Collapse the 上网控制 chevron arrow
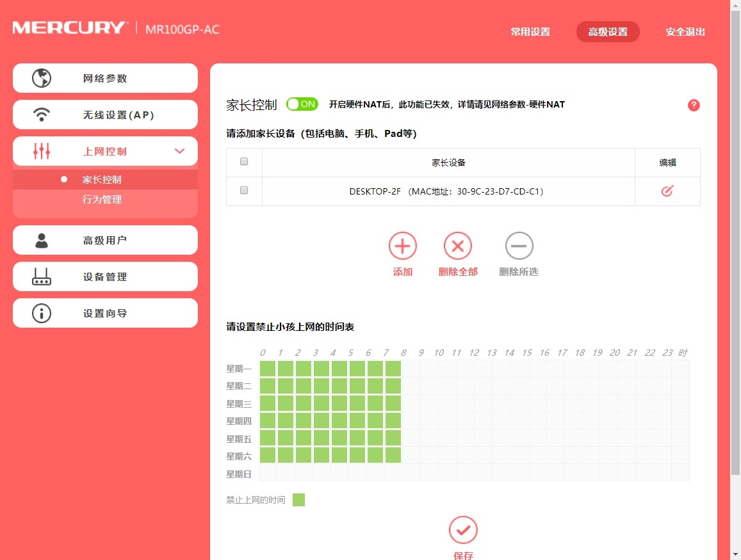741x560 pixels. pos(179,151)
